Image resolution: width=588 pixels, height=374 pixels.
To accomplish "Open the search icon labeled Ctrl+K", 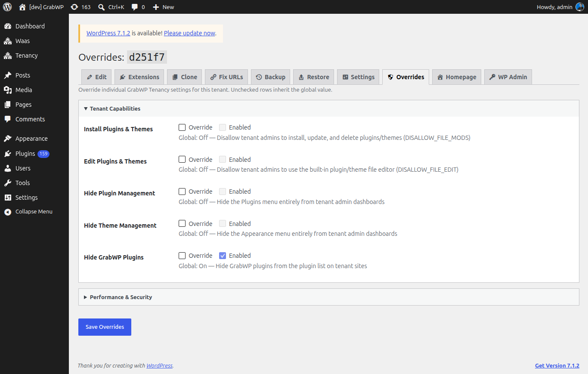I will tap(101, 7).
